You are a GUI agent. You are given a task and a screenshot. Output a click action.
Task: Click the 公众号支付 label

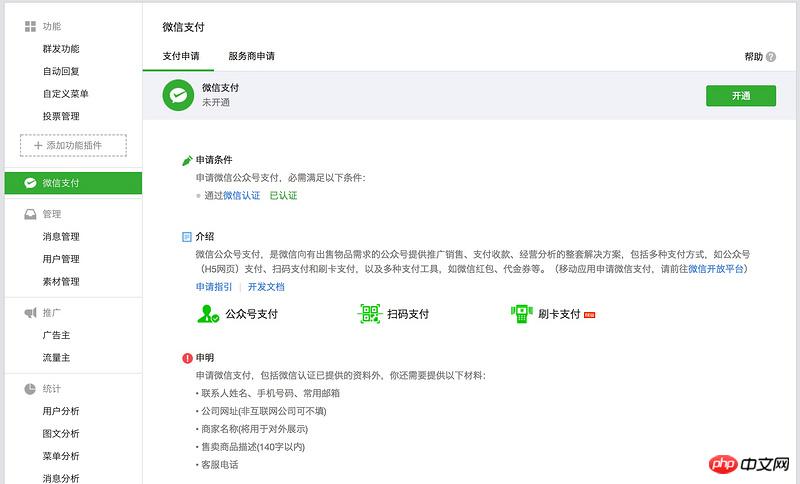pyautogui.click(x=252, y=314)
